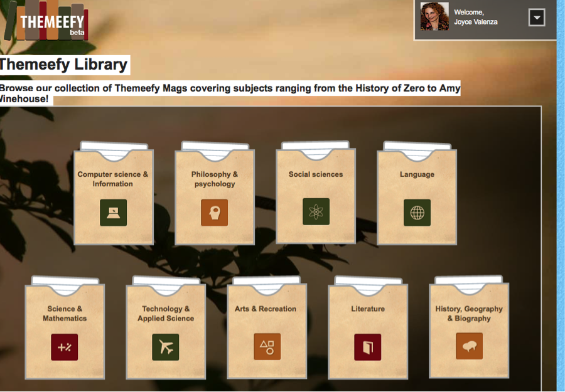565x392 pixels.
Task: Click the History speech-bubble icon
Action: coord(469,346)
